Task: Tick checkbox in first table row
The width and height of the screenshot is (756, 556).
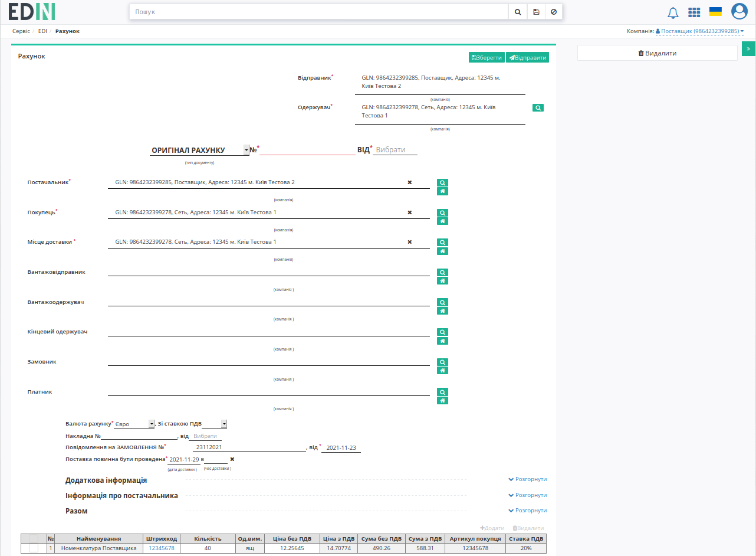Action: [x=34, y=548]
